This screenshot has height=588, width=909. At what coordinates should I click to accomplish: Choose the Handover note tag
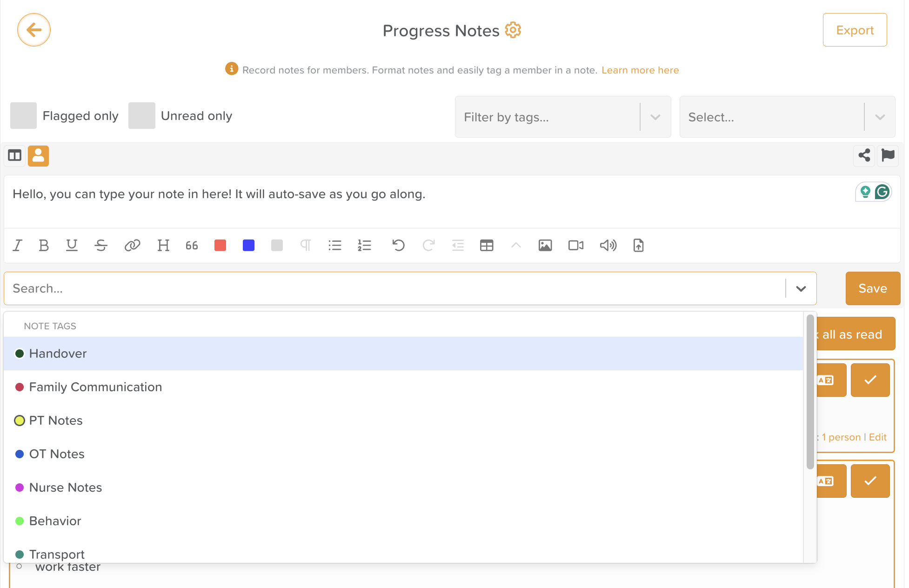click(x=58, y=354)
